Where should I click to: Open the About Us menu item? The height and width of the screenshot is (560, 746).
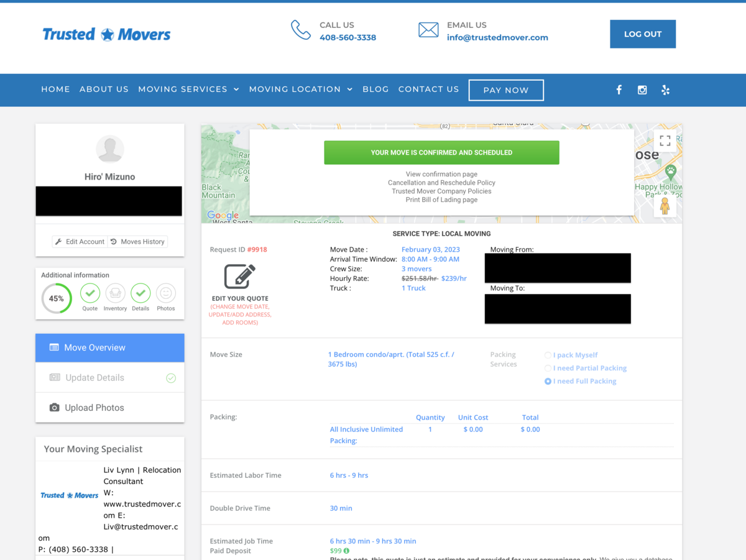104,90
